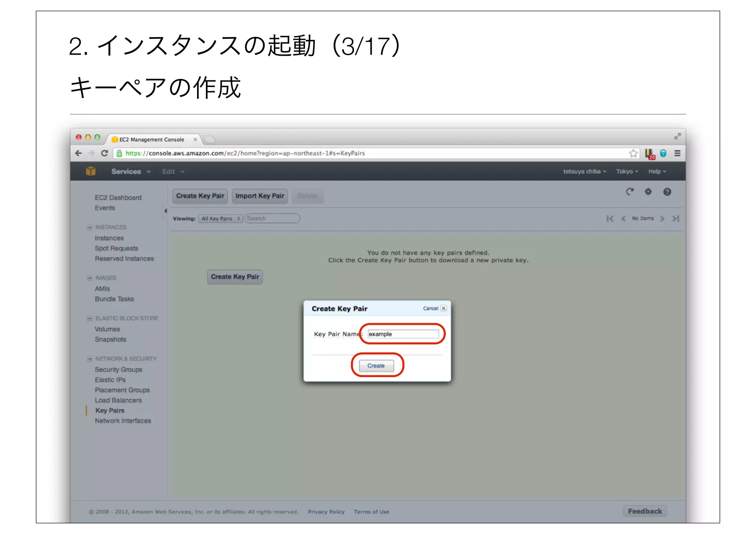Viewport: 756px width, 534px height.
Task: Bookmark page with star icon
Action: coord(633,153)
